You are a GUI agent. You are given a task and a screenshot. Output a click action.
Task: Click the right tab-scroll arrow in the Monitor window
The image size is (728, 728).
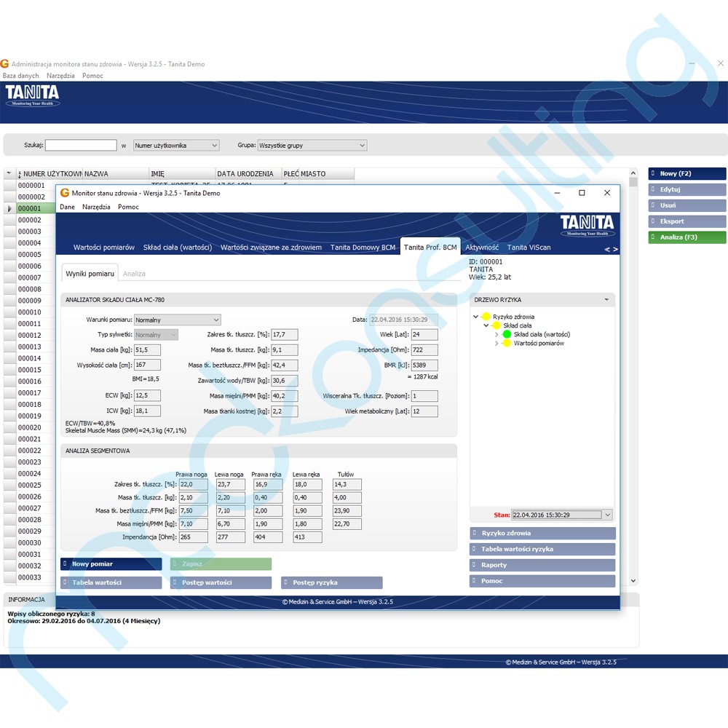tap(615, 249)
